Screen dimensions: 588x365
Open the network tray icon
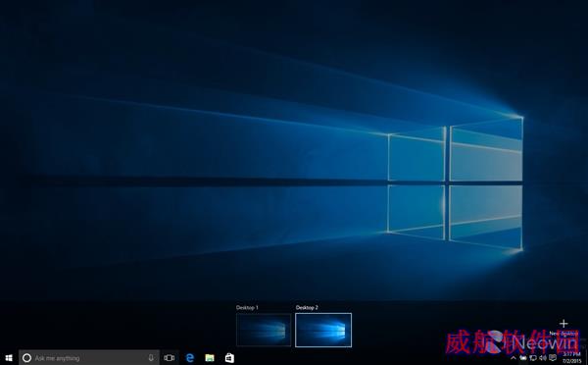click(533, 358)
